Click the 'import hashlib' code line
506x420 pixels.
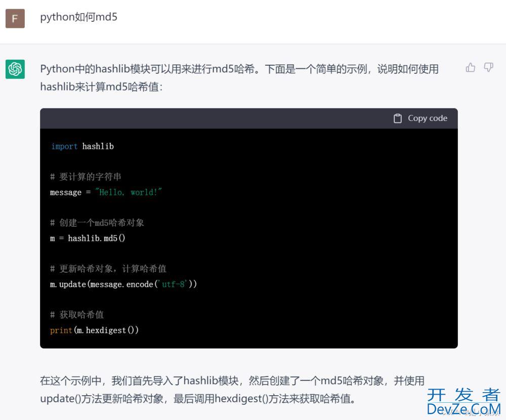82,146
